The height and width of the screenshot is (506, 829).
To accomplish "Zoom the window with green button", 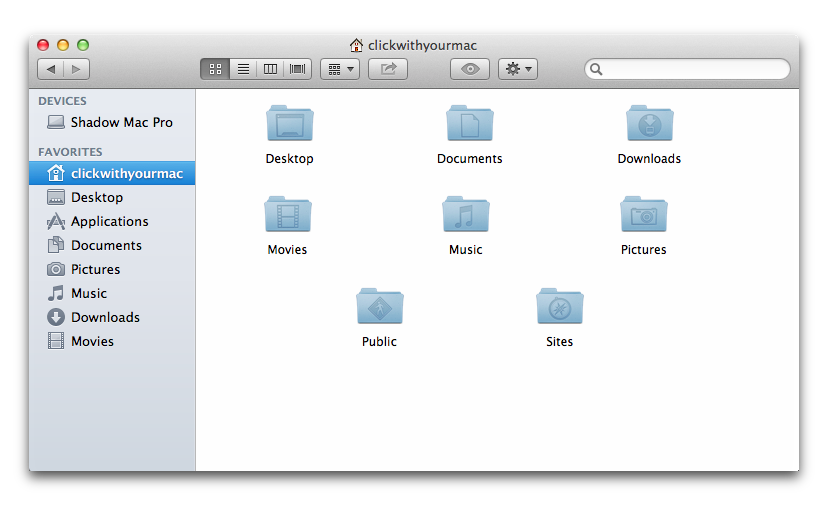I will coord(83,45).
